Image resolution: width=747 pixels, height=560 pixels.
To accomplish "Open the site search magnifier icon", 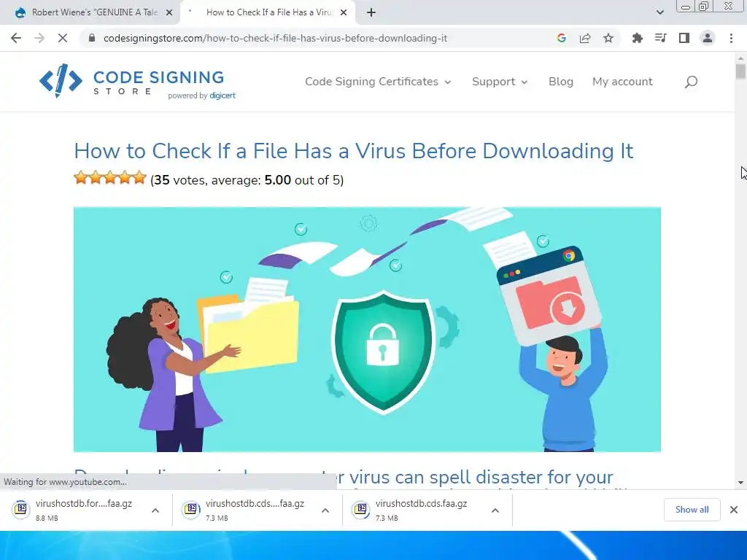I will [691, 82].
